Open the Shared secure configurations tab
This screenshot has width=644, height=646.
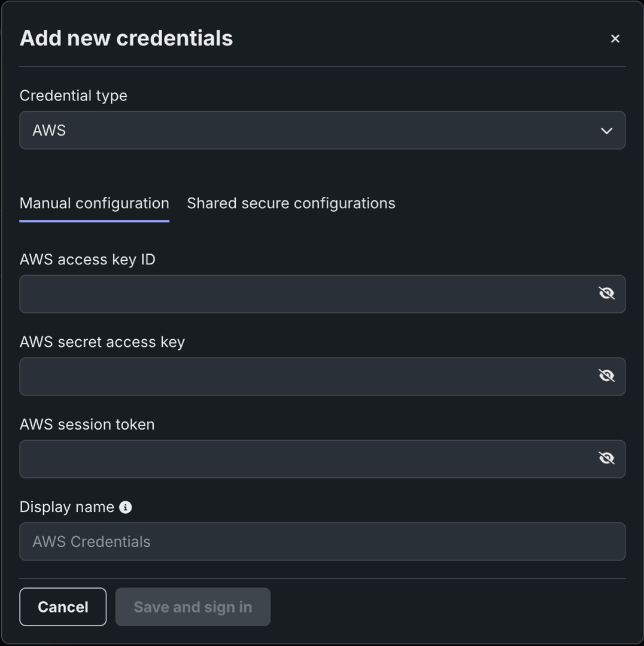(x=291, y=203)
